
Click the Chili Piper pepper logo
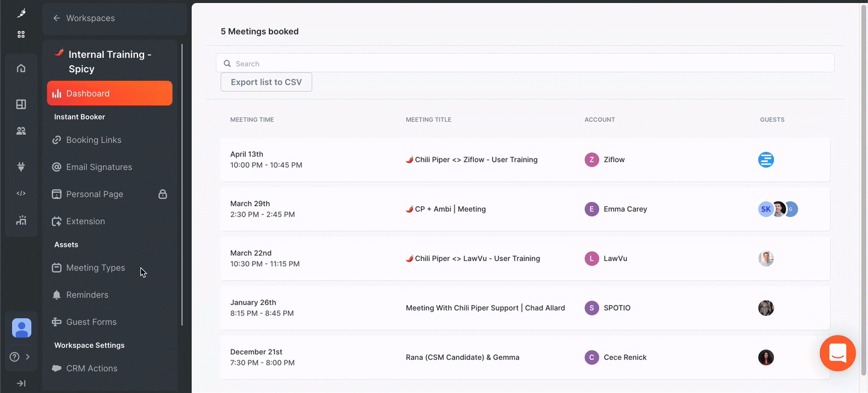click(x=21, y=12)
